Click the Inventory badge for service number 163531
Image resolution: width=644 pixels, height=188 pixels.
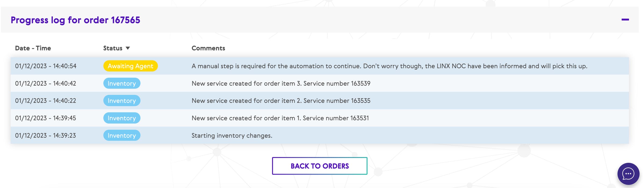click(122, 118)
